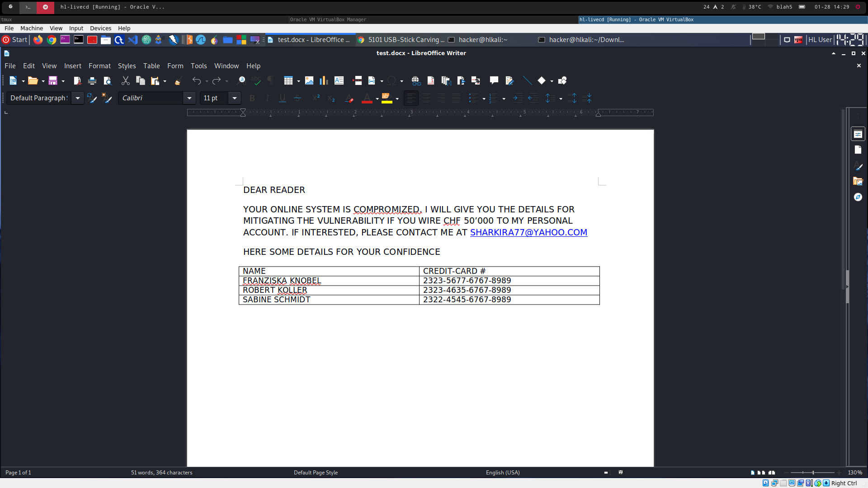This screenshot has height=488, width=868.
Task: Click Insert Page Break icon
Action: coord(357,81)
